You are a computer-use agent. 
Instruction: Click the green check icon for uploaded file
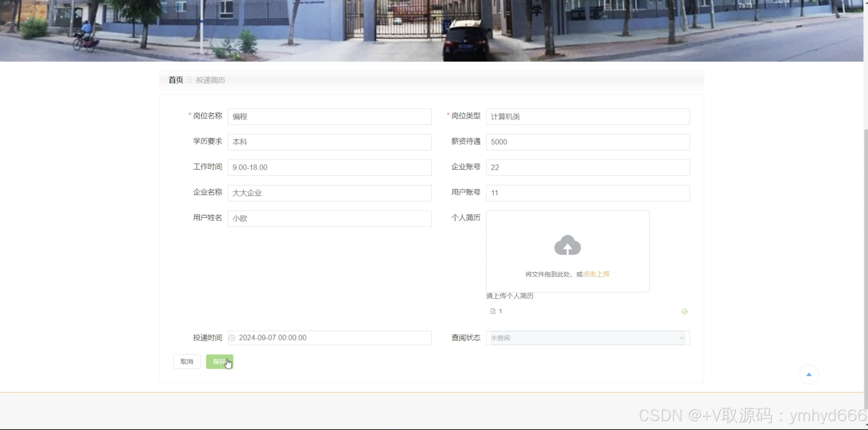(684, 311)
